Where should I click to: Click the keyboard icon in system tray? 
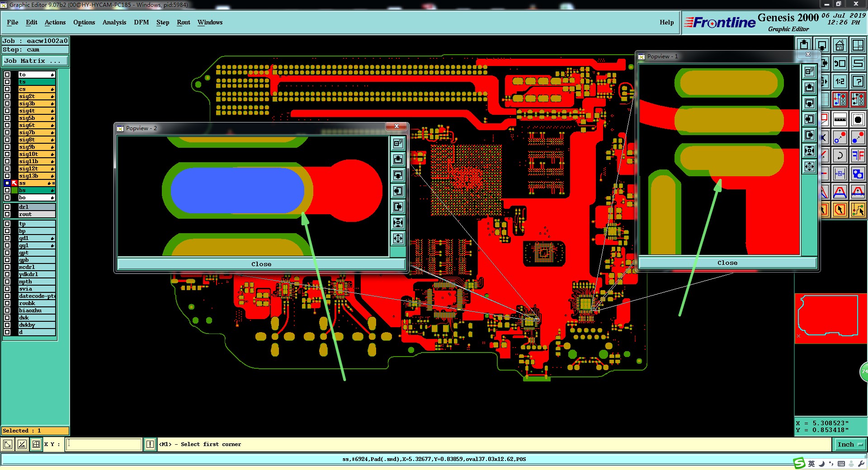[x=841, y=464]
